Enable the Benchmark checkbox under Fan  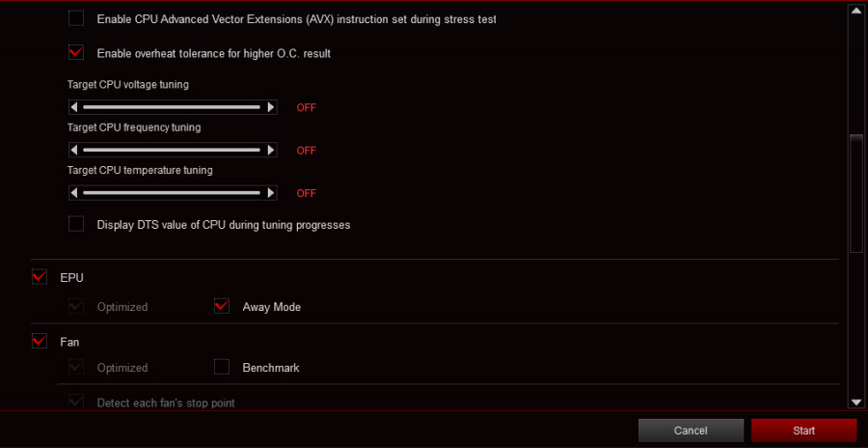click(x=222, y=367)
